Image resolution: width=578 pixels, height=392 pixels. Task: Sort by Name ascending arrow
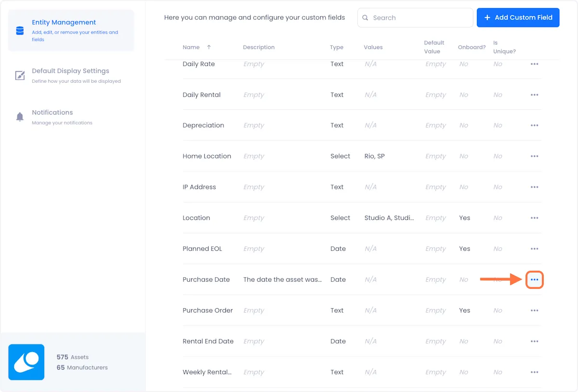point(209,47)
